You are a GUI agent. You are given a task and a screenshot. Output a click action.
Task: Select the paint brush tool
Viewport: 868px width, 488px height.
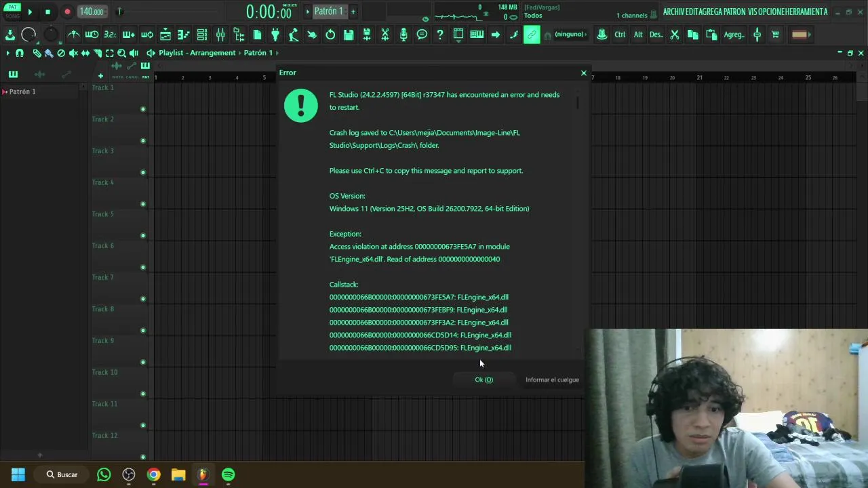click(x=48, y=53)
